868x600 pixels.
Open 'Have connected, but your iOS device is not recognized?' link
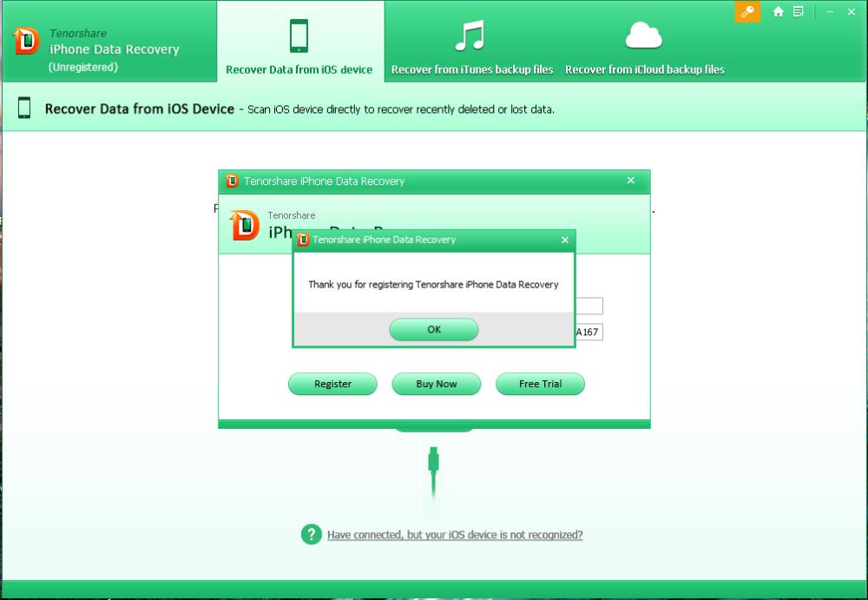pyautogui.click(x=455, y=535)
